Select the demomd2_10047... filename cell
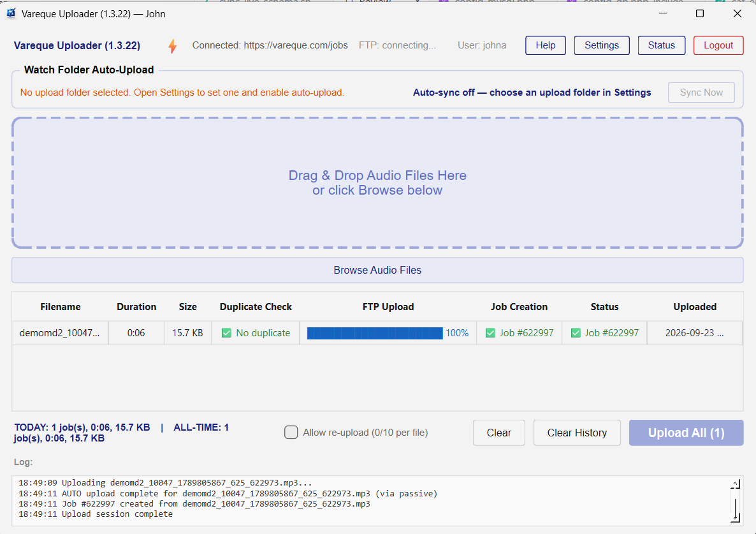The height and width of the screenshot is (534, 756). coord(61,333)
